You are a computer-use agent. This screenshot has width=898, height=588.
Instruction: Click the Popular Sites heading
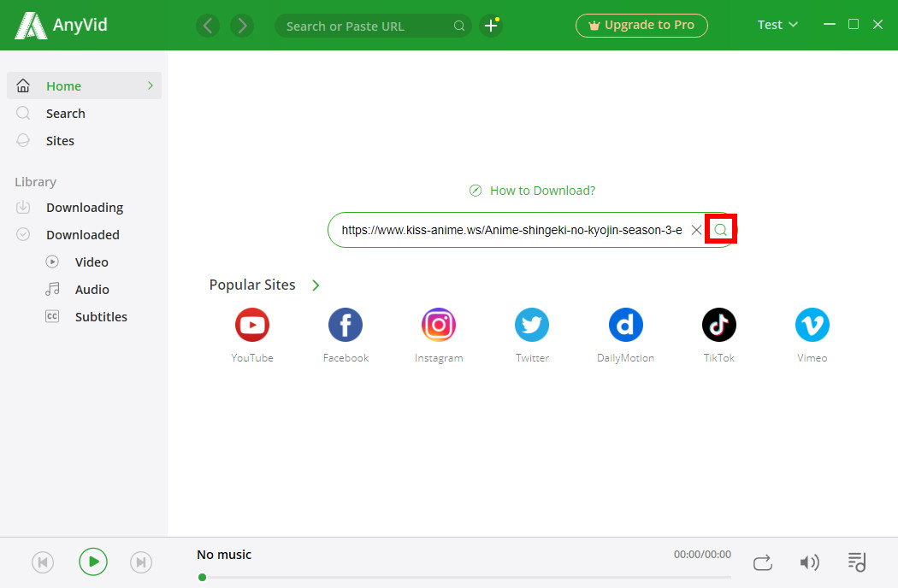[252, 285]
